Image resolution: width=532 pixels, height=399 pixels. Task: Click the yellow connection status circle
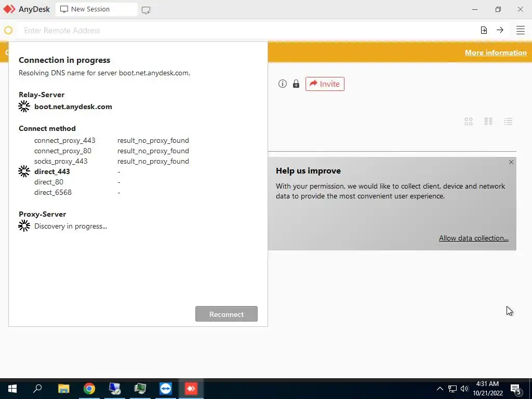click(8, 31)
